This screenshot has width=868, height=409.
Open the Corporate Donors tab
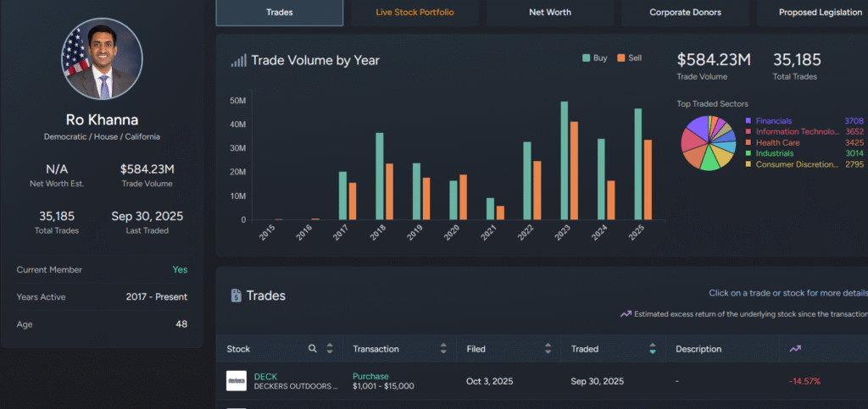tap(683, 13)
